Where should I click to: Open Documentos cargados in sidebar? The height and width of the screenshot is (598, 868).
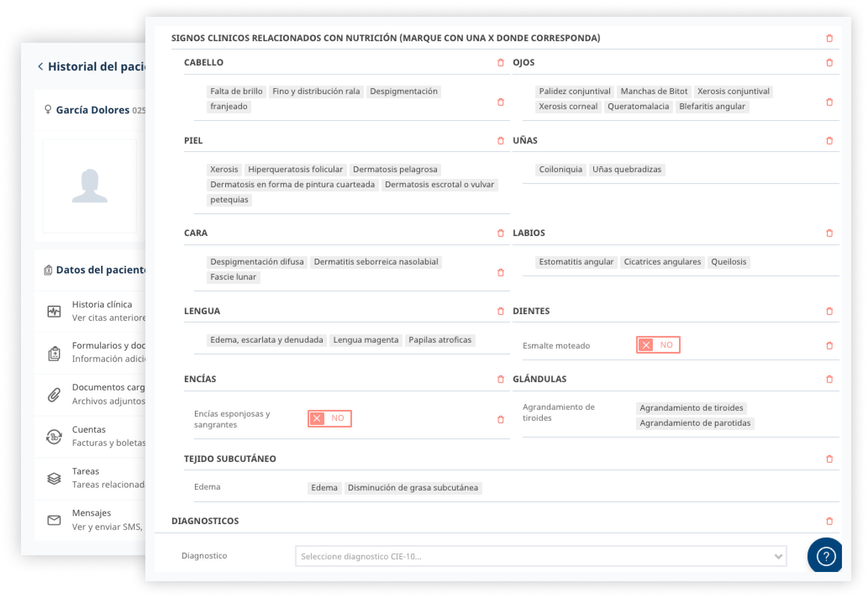[90, 394]
